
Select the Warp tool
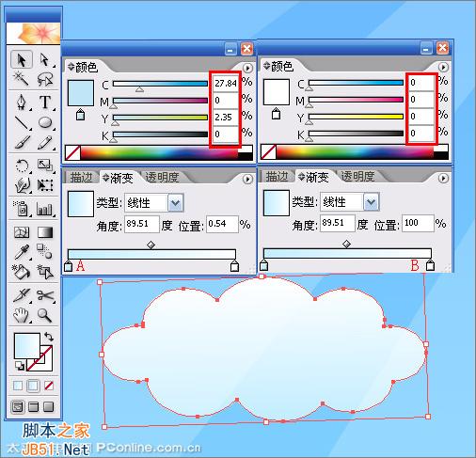[x=22, y=185]
